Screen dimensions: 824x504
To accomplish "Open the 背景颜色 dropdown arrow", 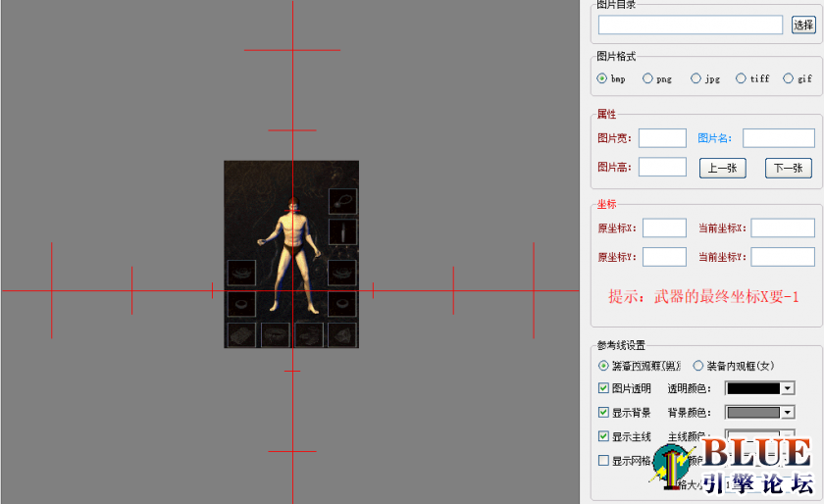I will [x=787, y=413].
